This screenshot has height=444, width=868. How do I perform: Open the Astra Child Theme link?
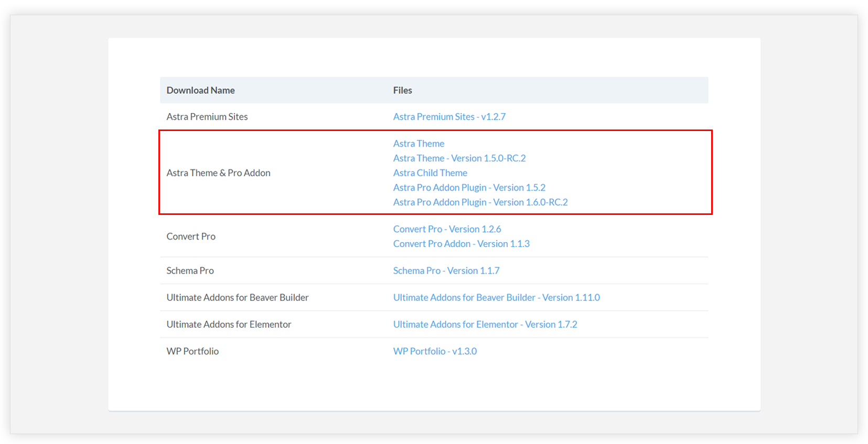pyautogui.click(x=430, y=173)
